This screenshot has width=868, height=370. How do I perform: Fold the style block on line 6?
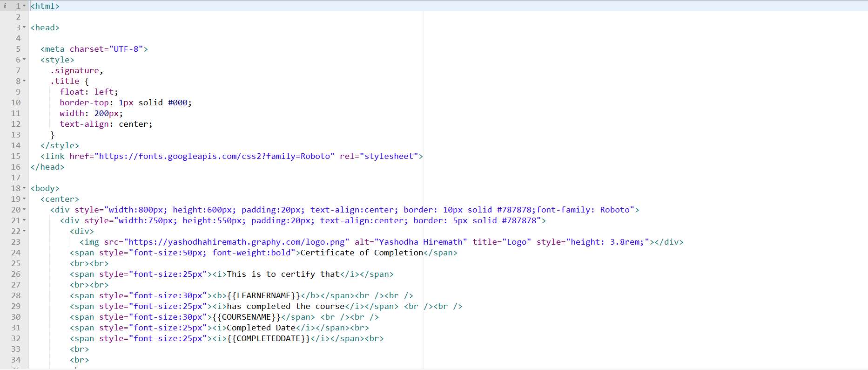(x=24, y=60)
